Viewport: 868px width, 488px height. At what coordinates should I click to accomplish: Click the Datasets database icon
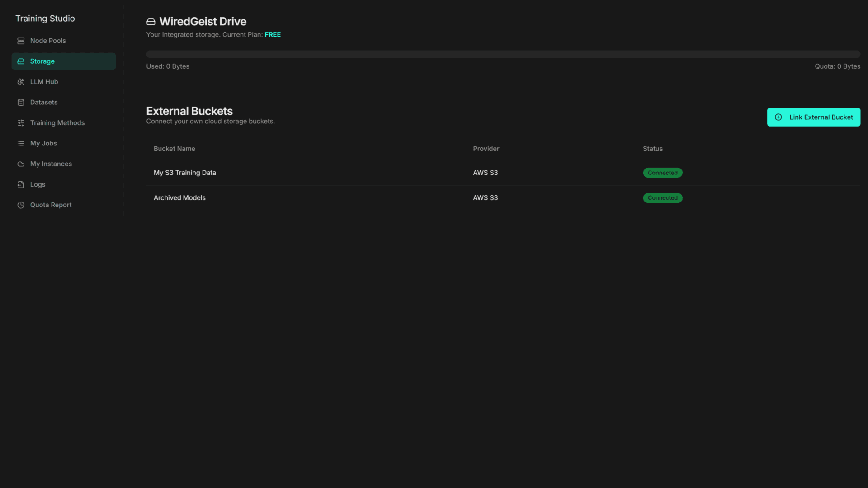(21, 103)
